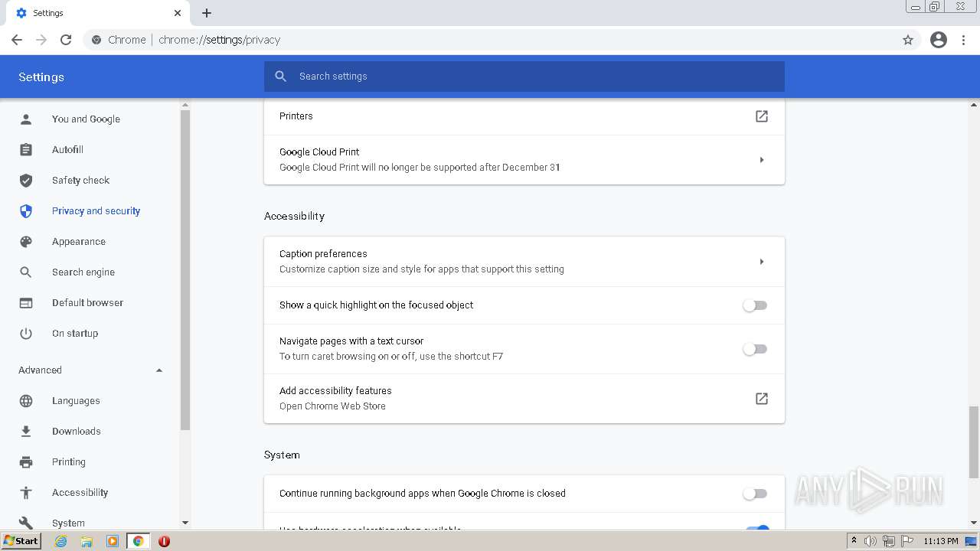Image resolution: width=980 pixels, height=551 pixels.
Task: Click the Languages globe icon
Action: coord(26,400)
